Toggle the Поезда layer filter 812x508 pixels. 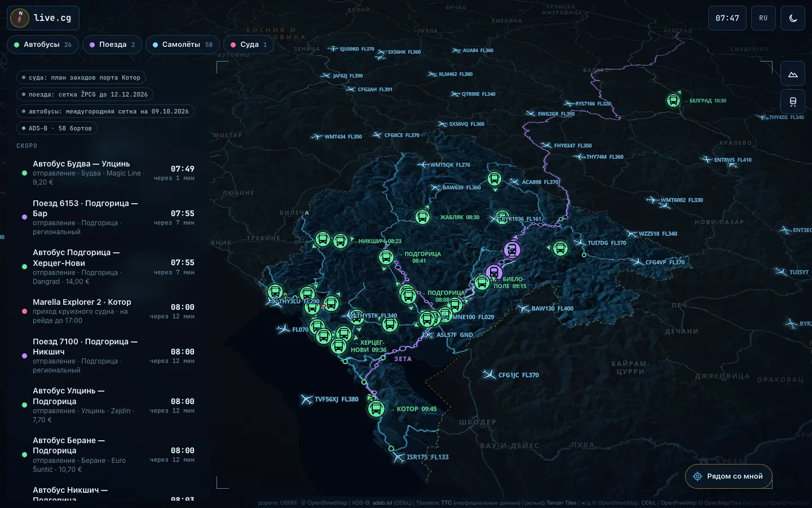[112, 45]
